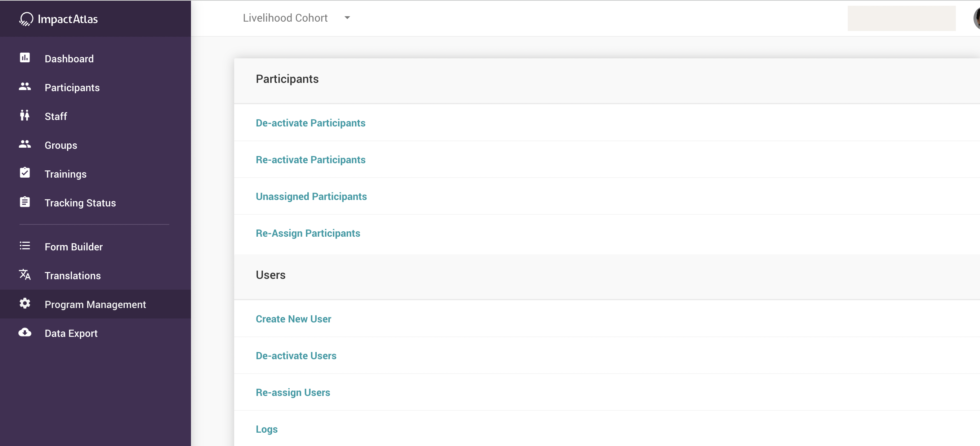Open Create New User link
The image size is (980, 446).
tap(293, 319)
